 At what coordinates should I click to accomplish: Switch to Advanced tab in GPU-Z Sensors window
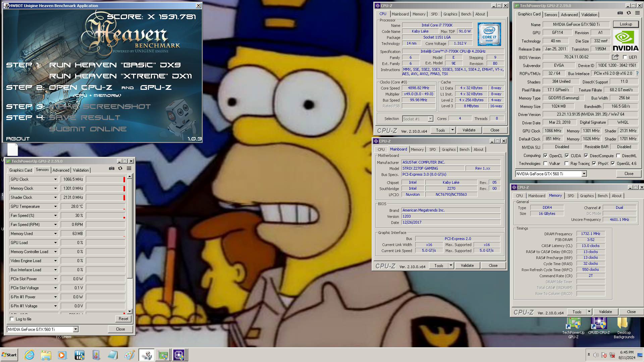[61, 170]
